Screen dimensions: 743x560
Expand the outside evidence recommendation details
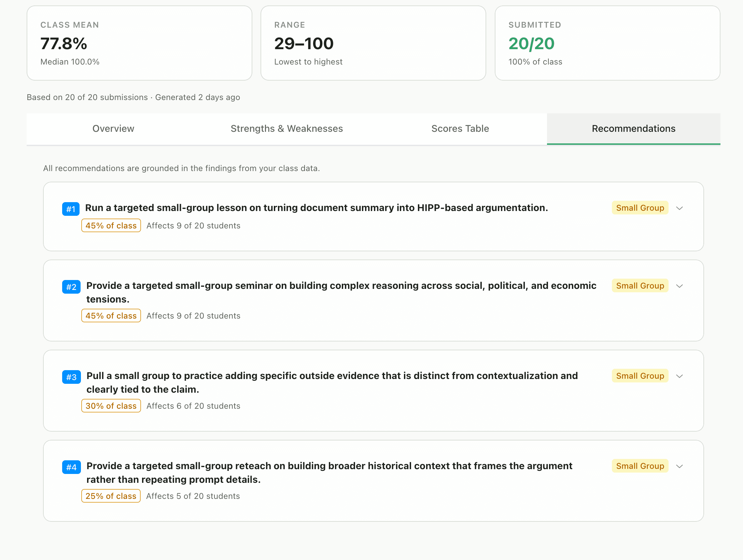point(679,376)
